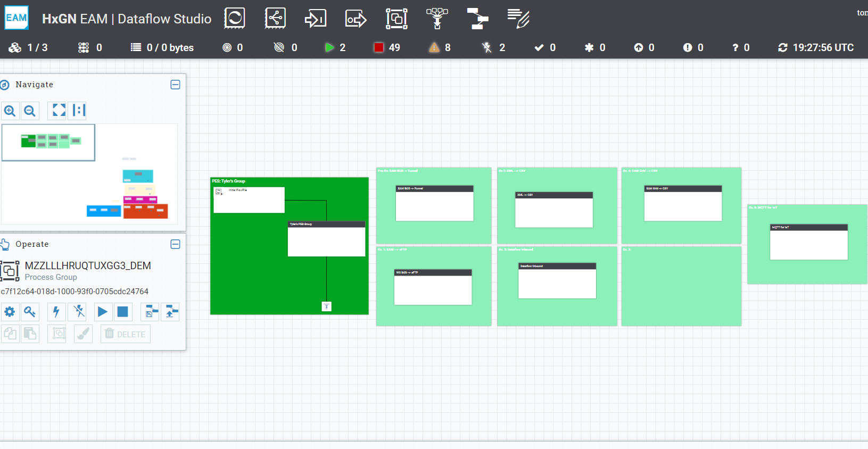
Task: Select the XML -> CSV process group
Action: (x=554, y=210)
